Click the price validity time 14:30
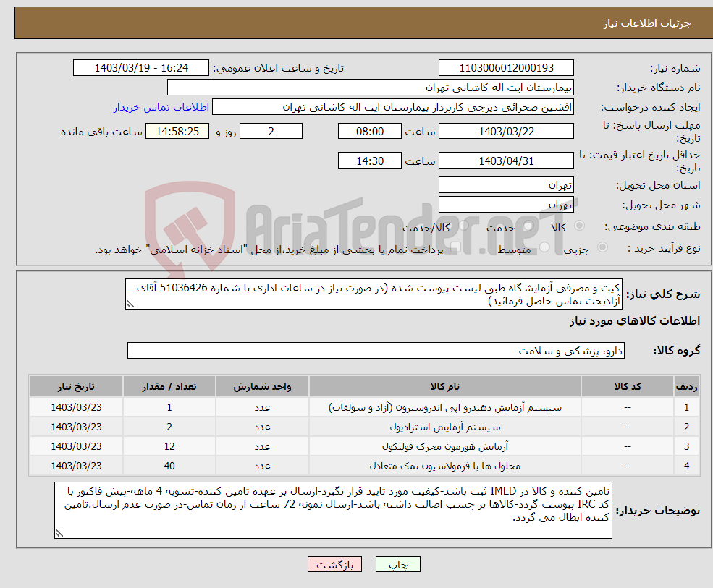The image size is (713, 588). (370, 161)
